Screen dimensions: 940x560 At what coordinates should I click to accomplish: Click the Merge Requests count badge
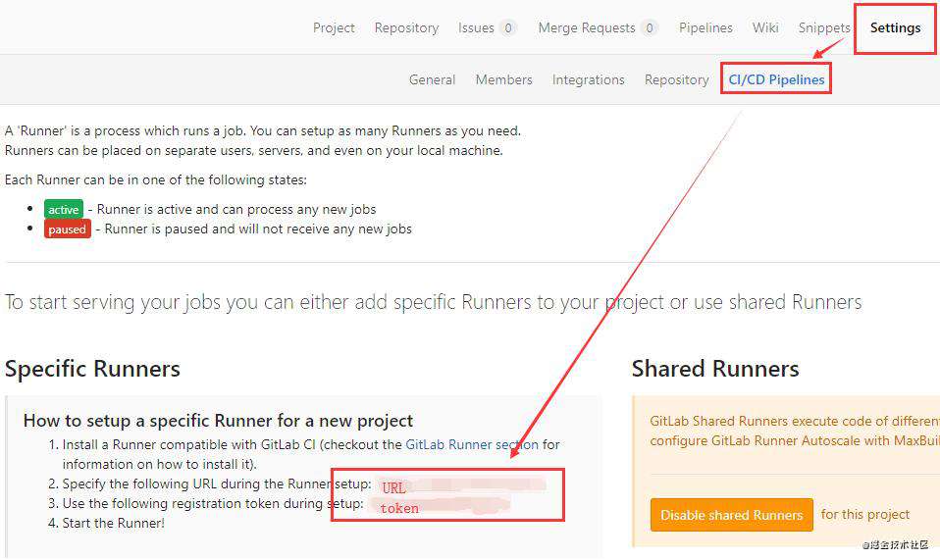(649, 28)
